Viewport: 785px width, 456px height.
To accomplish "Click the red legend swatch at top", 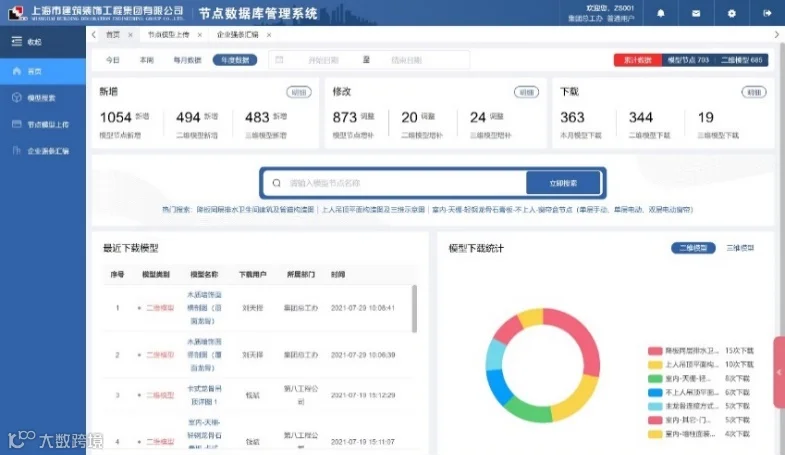I will [x=655, y=351].
